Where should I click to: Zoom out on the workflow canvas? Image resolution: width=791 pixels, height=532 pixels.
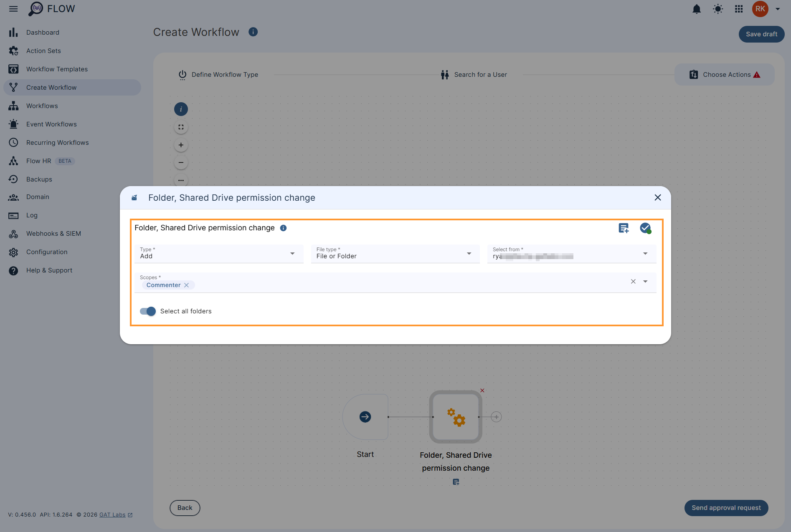coord(181,163)
